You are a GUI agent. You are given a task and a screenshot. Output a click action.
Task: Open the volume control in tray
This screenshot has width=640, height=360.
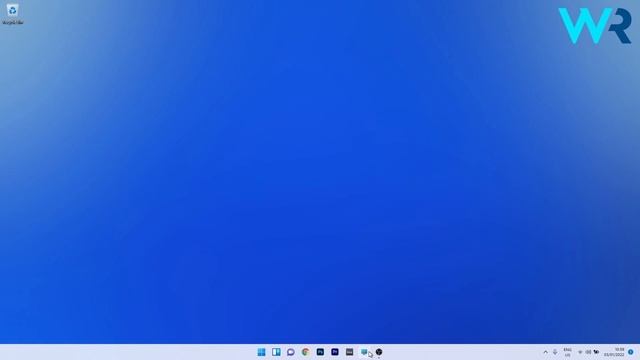tap(588, 352)
